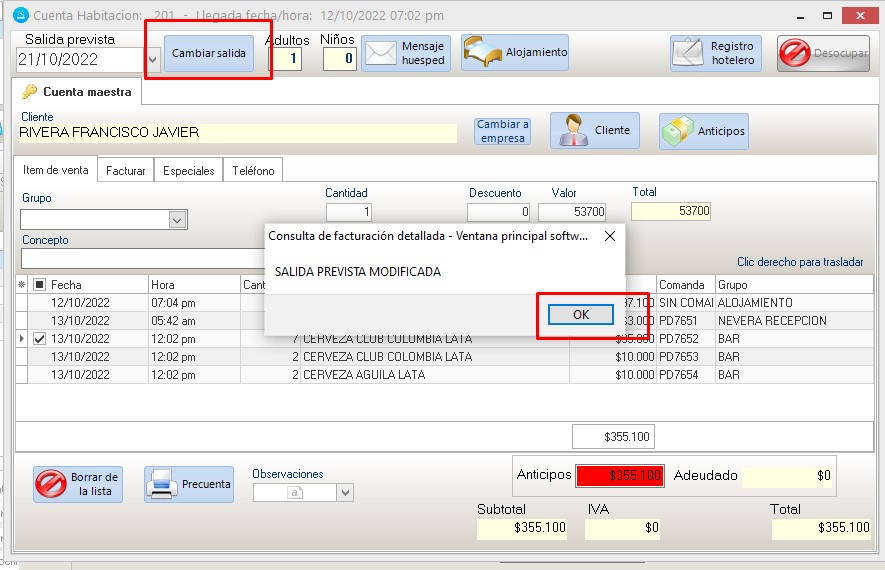This screenshot has width=885, height=570.
Task: Expand the Salida prevista date dropdown
Action: tap(153, 60)
